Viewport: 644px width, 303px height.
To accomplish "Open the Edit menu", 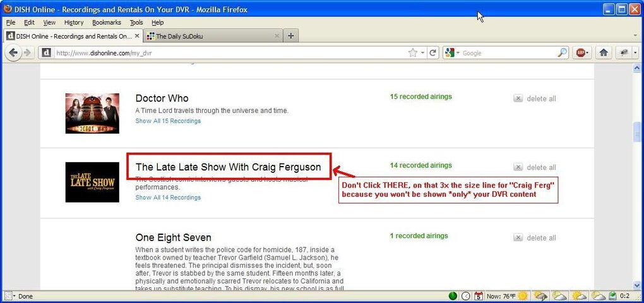I will 29,23.
